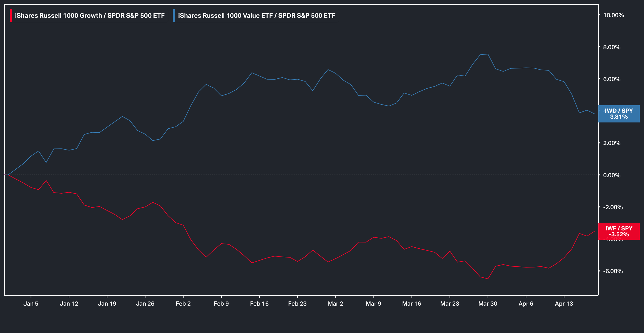This screenshot has height=333, width=644.
Task: Click the IWF / SPY -3.52% price tag
Action: pos(619,231)
